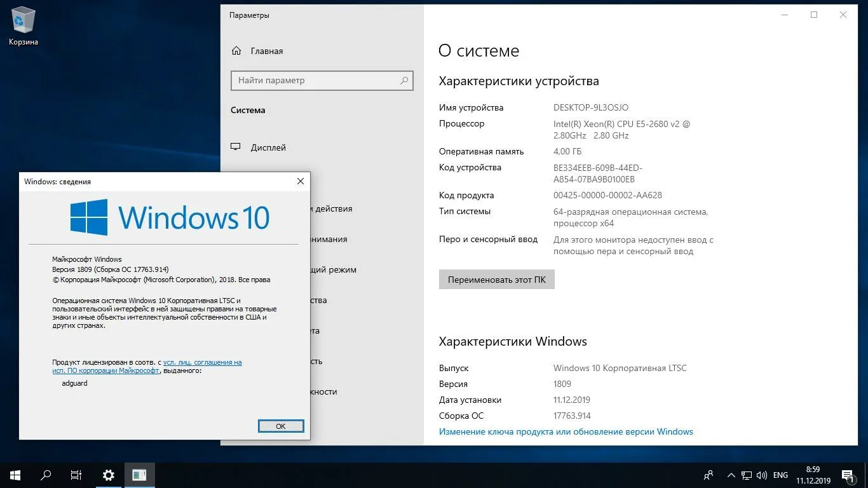Screen dimensions: 868x488
Task: Click the install date 11.12.2019 value
Action: point(572,400)
